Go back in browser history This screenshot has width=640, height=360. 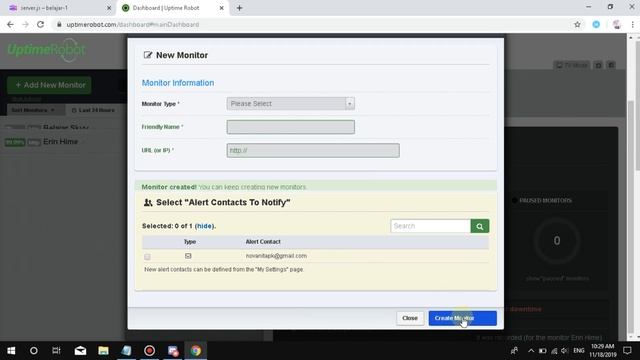pos(10,24)
